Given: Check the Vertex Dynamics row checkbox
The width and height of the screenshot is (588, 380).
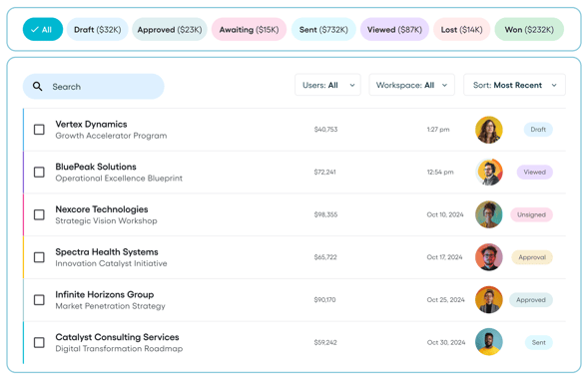Looking at the screenshot, I should (x=39, y=130).
